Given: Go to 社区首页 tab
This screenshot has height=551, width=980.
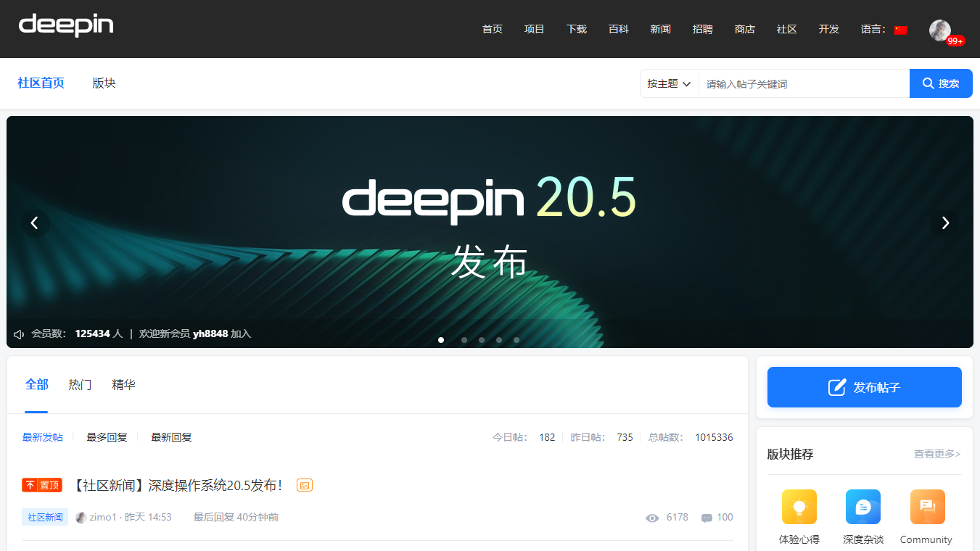Looking at the screenshot, I should coord(41,83).
